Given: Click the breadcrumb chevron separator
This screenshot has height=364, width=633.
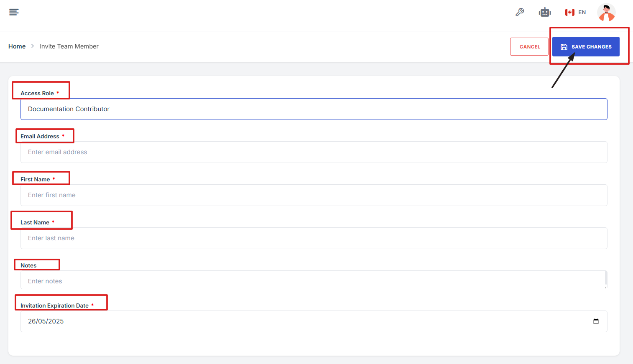Looking at the screenshot, I should click(33, 46).
